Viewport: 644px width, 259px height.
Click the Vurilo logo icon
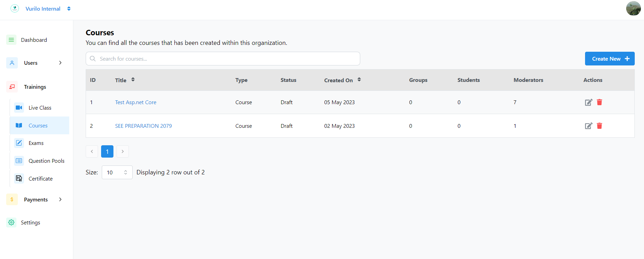click(x=15, y=9)
